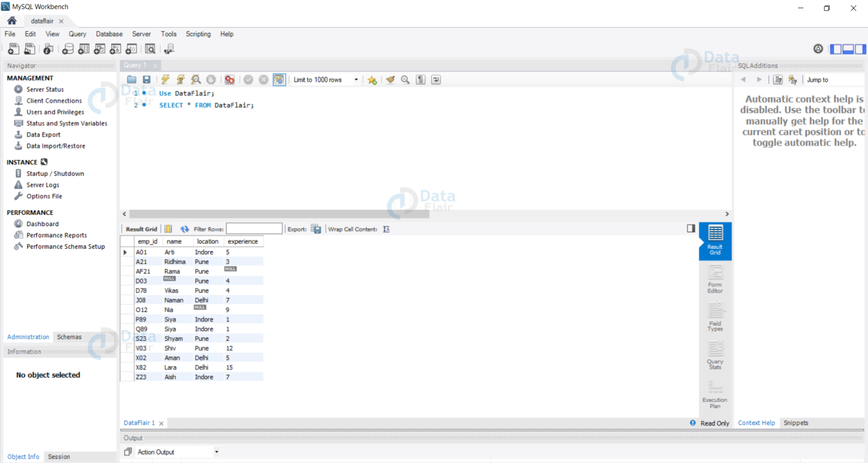Create a new table icon

click(84, 49)
